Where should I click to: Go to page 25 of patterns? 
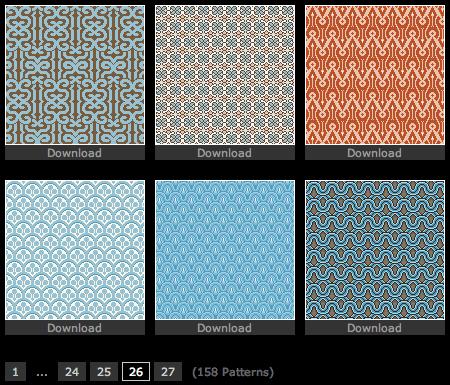tap(104, 371)
